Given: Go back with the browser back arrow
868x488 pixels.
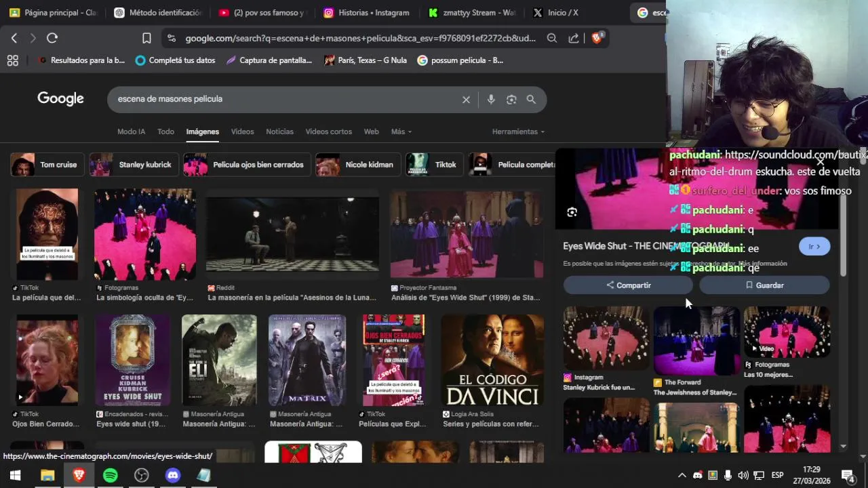Looking at the screenshot, I should point(14,39).
